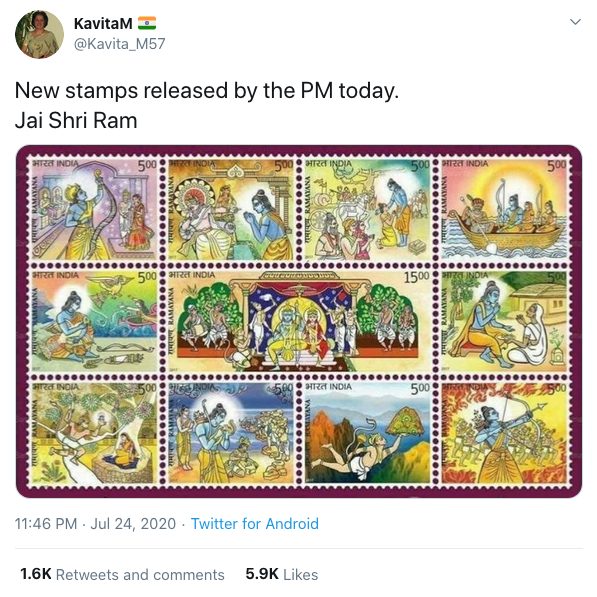The height and width of the screenshot is (597, 597).
Task: Click the stamp of Rama shooting an arrow
Action: pos(505,433)
